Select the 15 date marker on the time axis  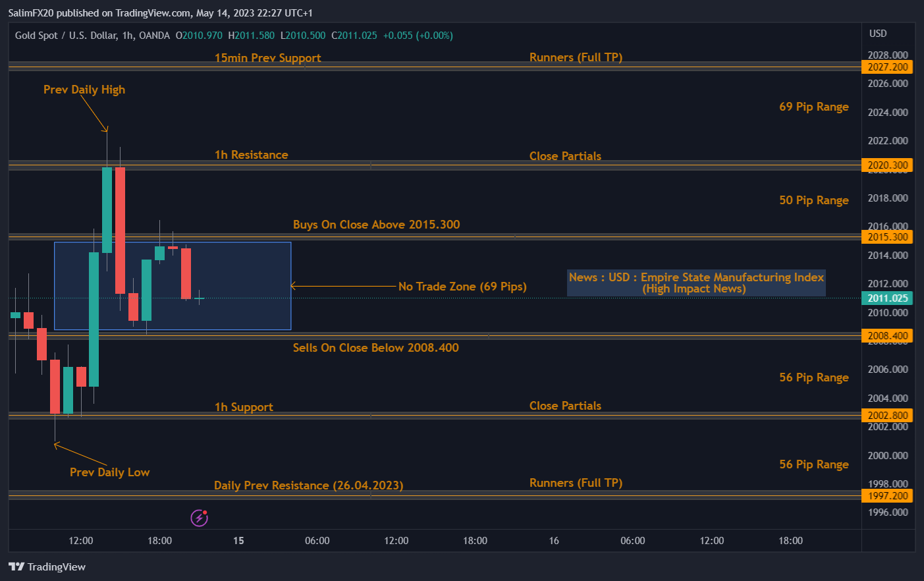(238, 540)
